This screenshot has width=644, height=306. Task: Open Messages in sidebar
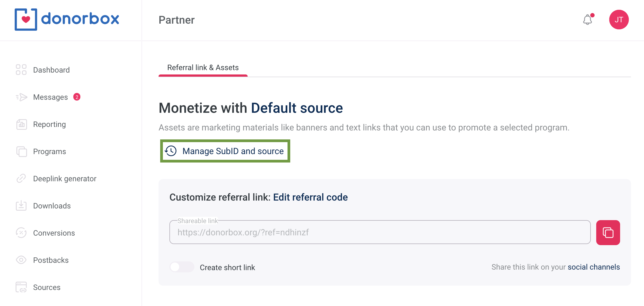pyautogui.click(x=50, y=97)
